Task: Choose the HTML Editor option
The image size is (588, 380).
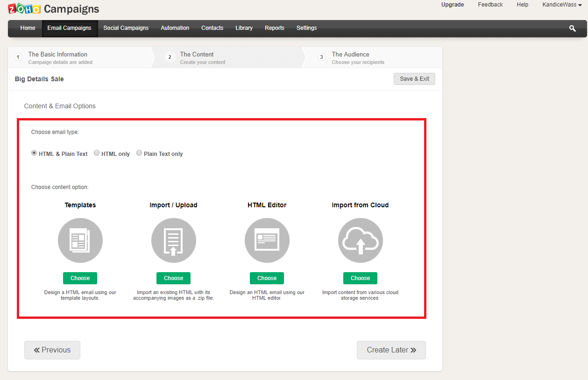Action: 267,278
